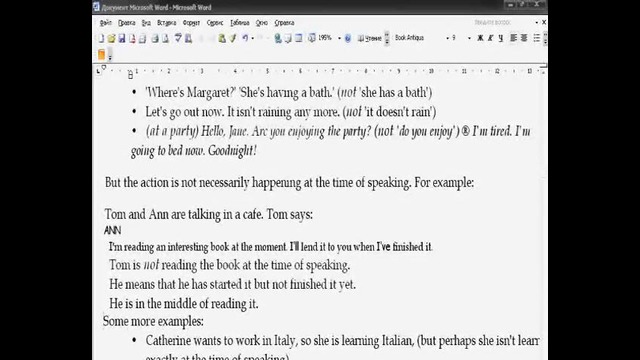Click the Print icon in the toolbar

pos(155,39)
